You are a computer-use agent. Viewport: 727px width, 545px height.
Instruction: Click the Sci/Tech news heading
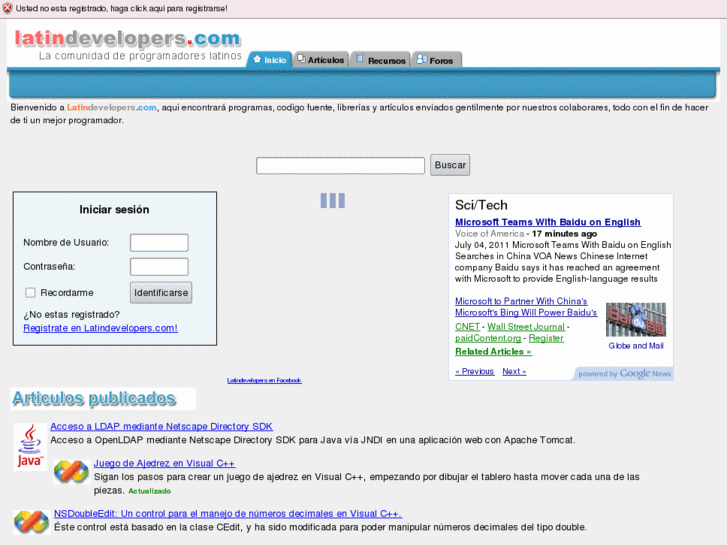pos(481,205)
